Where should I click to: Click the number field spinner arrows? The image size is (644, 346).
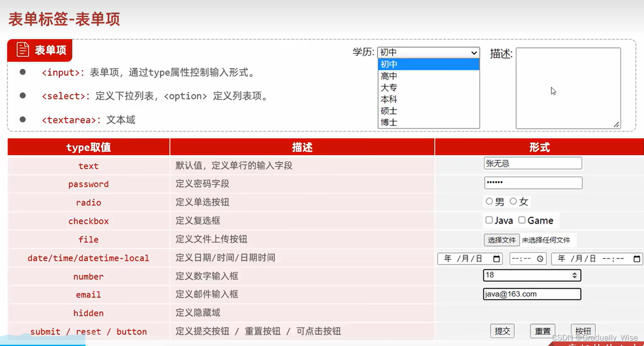574,275
